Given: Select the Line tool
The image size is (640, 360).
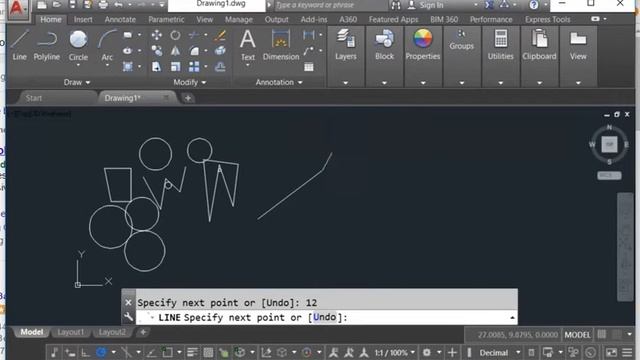Looking at the screenshot, I should click(19, 45).
